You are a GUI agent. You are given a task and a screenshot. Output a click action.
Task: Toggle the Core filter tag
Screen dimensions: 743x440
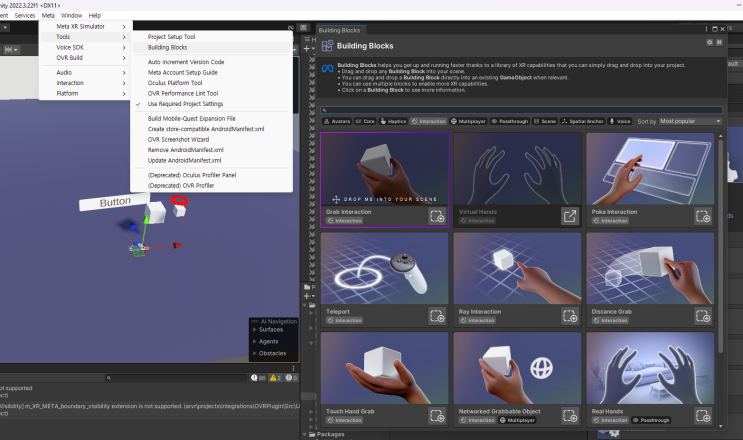click(365, 121)
